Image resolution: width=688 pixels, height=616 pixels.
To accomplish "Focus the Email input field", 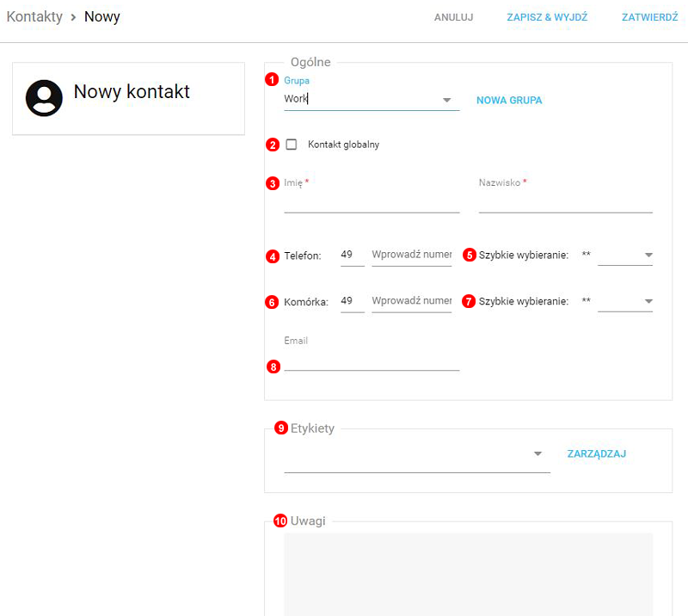I will point(372,360).
